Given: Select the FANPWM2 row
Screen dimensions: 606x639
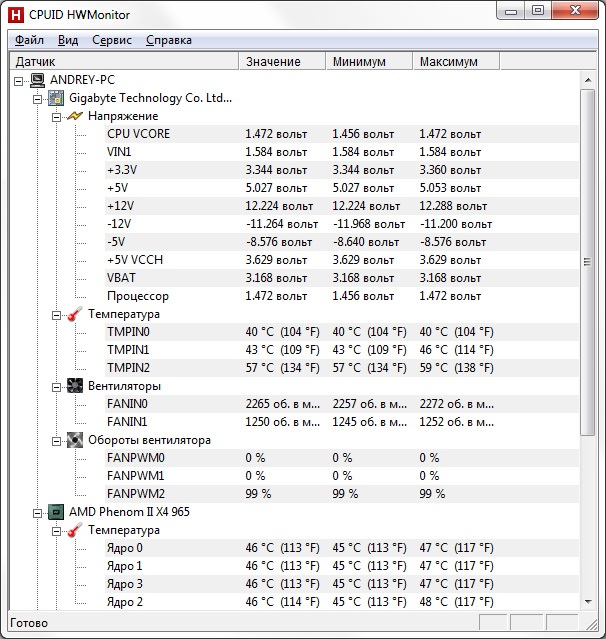Looking at the screenshot, I should [x=135, y=494].
